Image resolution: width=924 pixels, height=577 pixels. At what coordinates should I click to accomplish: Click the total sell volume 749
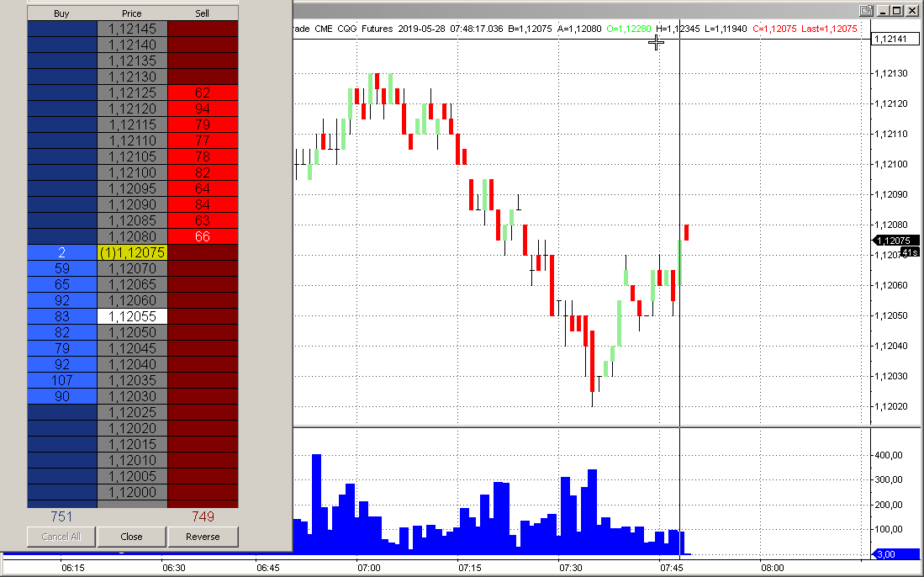pyautogui.click(x=203, y=517)
